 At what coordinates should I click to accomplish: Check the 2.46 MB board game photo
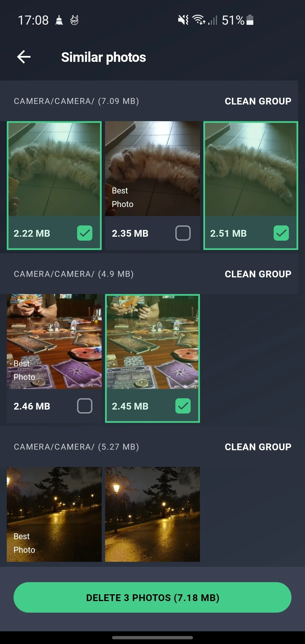85,406
